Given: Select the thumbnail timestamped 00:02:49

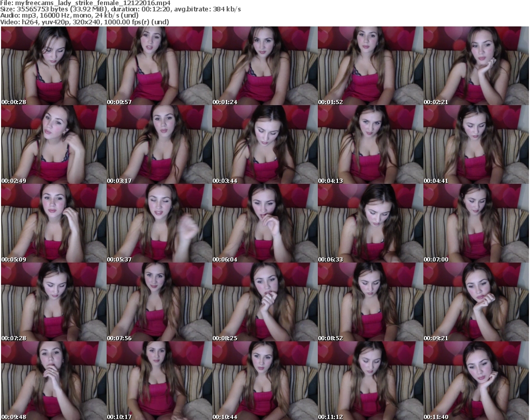Looking at the screenshot, I should (54, 144).
